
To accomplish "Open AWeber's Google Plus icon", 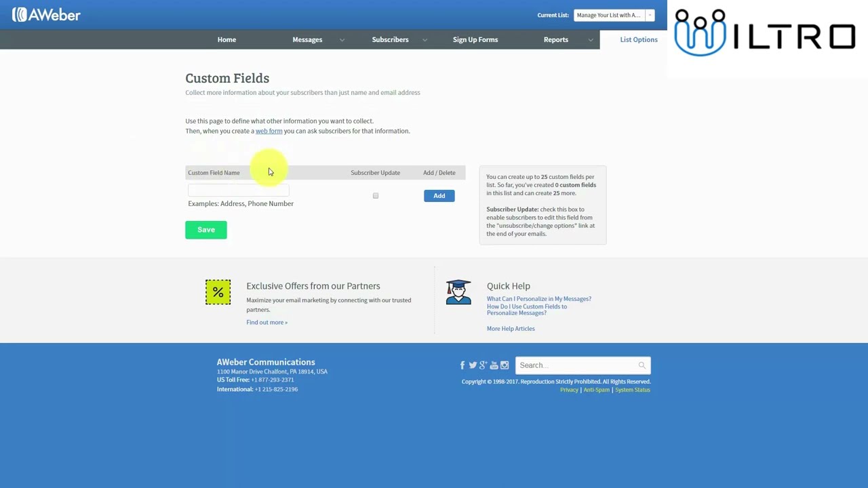I will (x=483, y=365).
